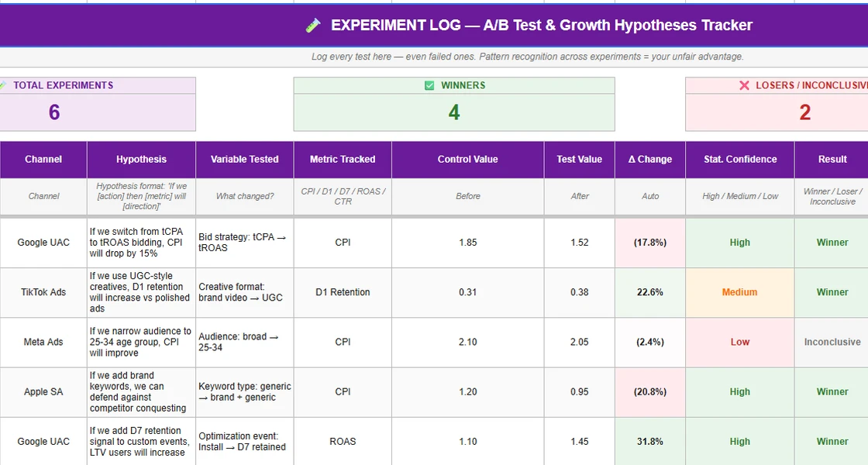Select the 'Keyword type: generic → brand + generic' cell
This screenshot has height=465, width=868.
coord(245,392)
